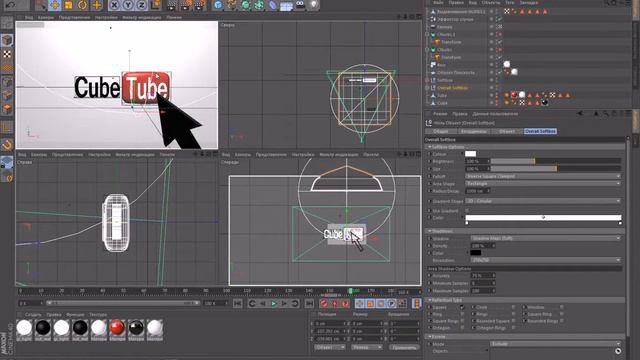Open Текстуры menu in material manager
Screen dimensions: 640x360
(x=98, y=315)
